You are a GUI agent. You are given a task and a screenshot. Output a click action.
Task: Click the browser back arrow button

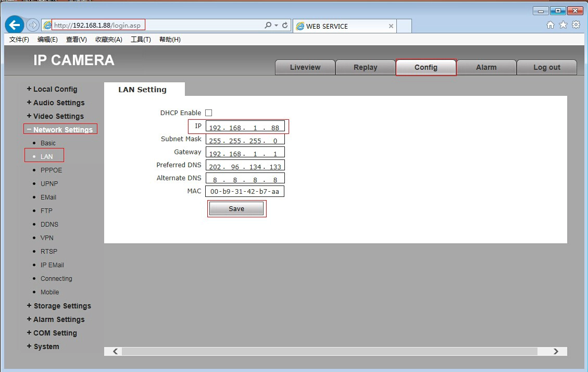pos(14,25)
